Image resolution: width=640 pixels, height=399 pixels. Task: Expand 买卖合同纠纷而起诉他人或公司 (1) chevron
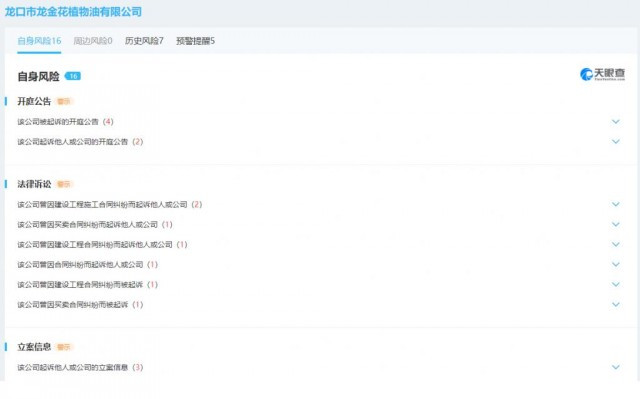click(x=616, y=224)
